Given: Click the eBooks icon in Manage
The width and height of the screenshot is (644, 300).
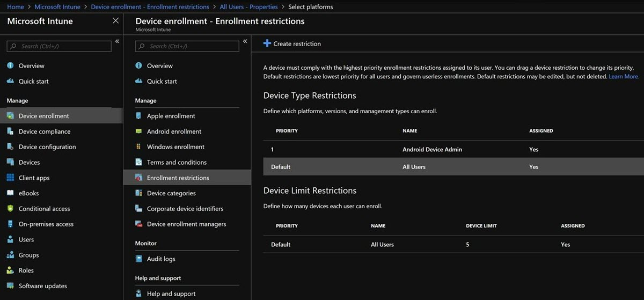Looking at the screenshot, I should click(10, 193).
